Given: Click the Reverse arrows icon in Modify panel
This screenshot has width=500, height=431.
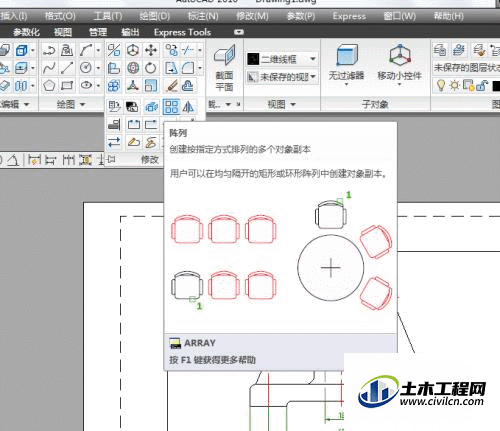Looking at the screenshot, I should click(114, 142).
